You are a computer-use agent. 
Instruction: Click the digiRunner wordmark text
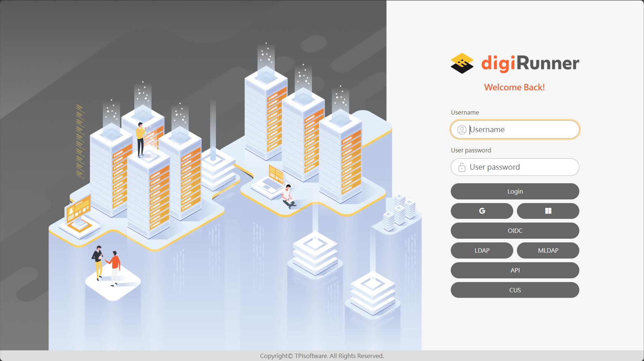(530, 63)
